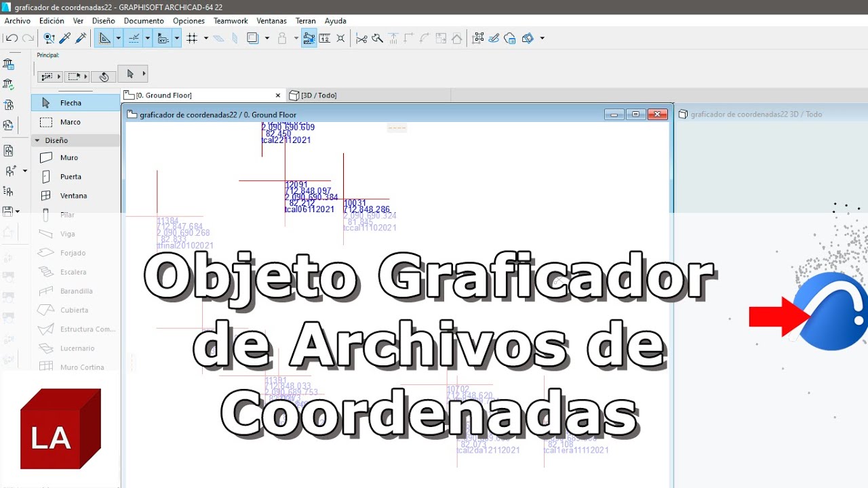This screenshot has height=488, width=868.
Task: Toggle Snap Guides and Points
Action: [134, 39]
